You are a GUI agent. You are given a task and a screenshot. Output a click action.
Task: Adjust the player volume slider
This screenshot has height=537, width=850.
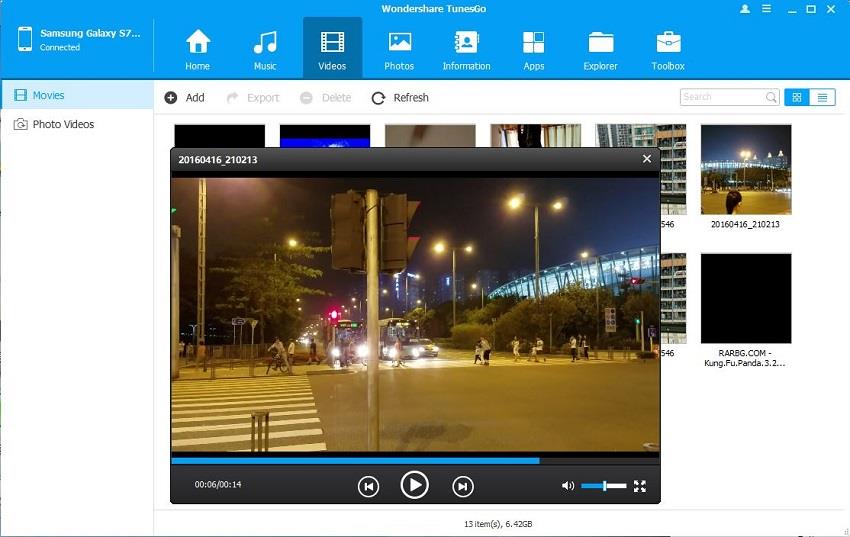tap(604, 486)
